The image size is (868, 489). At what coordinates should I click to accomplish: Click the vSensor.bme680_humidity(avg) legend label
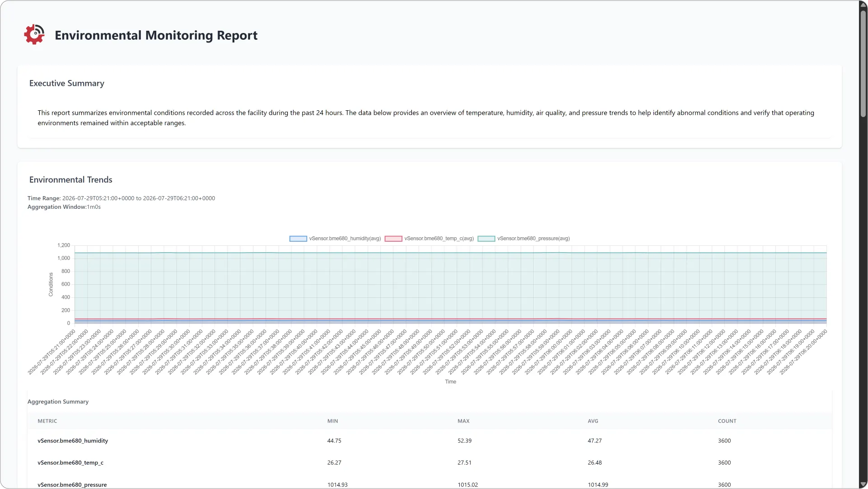pos(345,239)
